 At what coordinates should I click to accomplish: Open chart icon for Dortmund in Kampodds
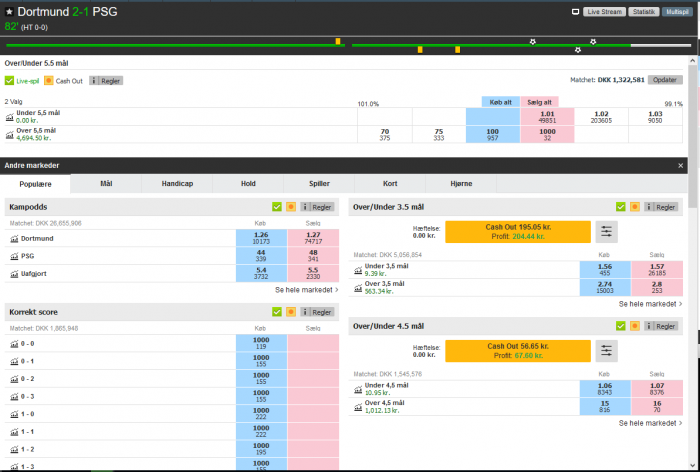pos(14,239)
